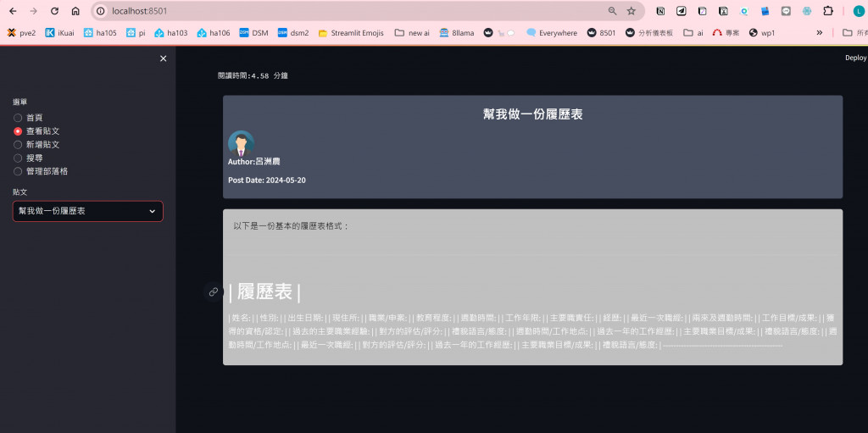This screenshot has height=433, width=868.
Task: Open the iKuai bookmark
Action: 60,33
